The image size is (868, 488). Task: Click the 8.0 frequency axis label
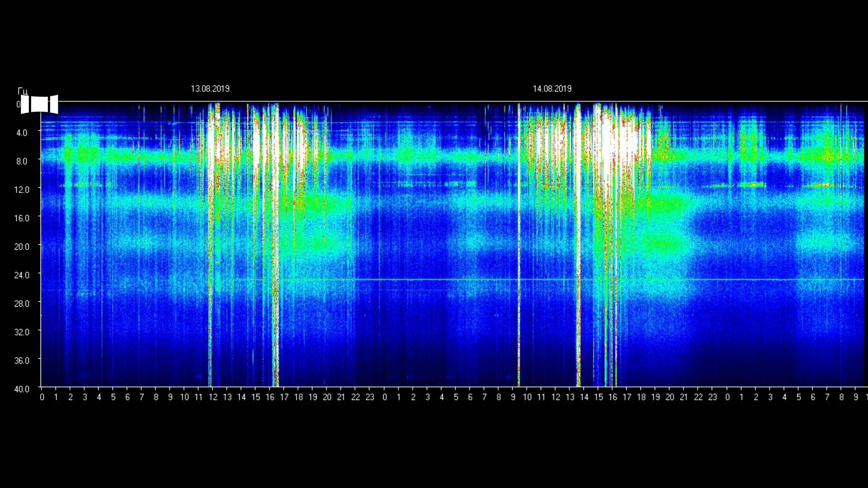point(22,161)
